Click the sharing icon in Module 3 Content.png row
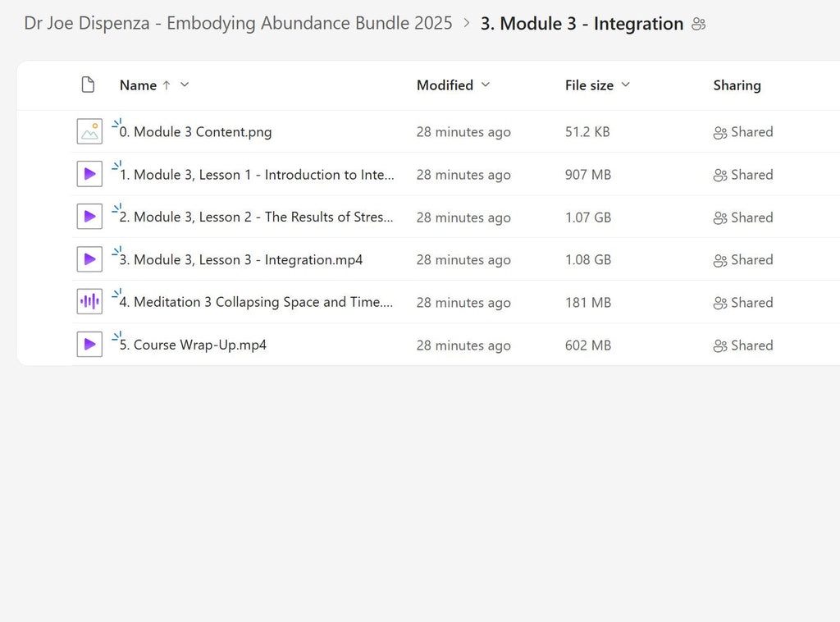 click(720, 132)
